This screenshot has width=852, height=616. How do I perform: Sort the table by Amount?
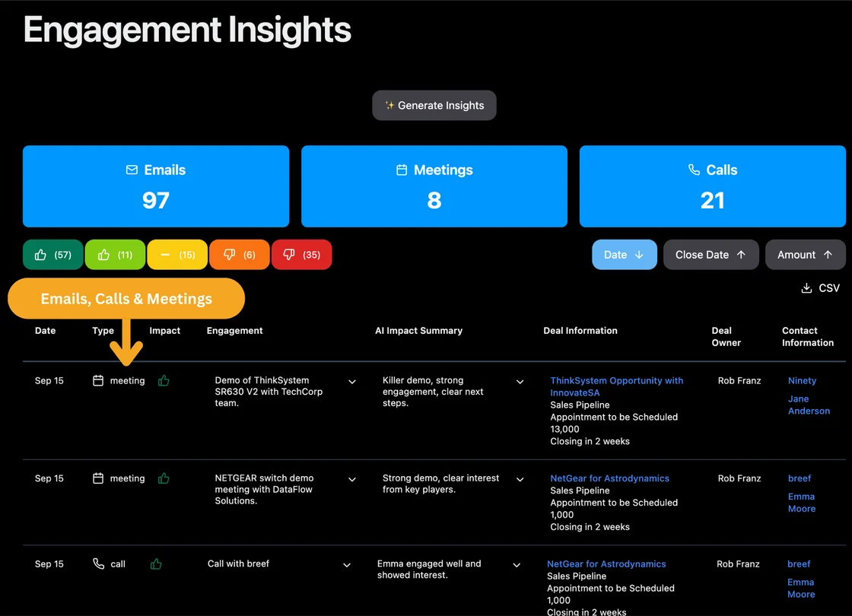tap(805, 255)
